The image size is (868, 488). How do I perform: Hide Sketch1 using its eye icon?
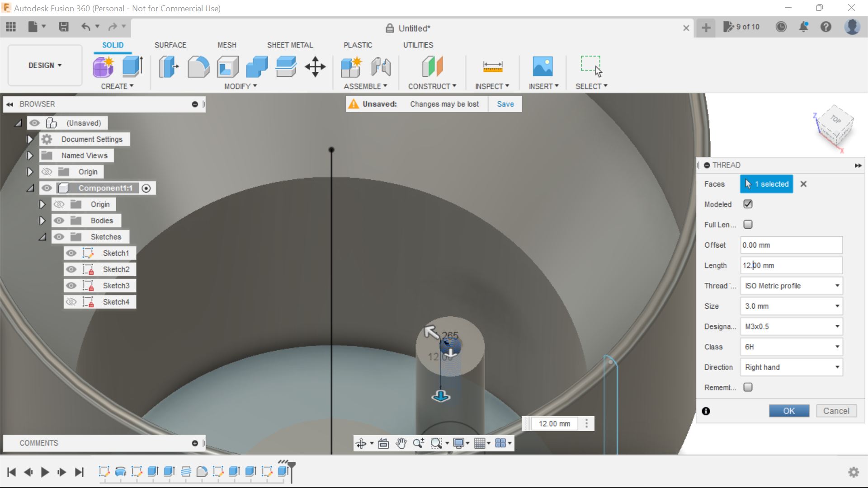pyautogui.click(x=71, y=253)
